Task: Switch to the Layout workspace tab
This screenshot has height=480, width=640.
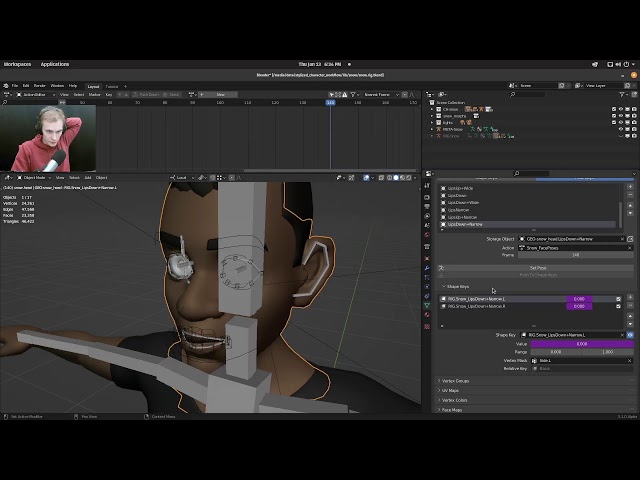Action: tap(93, 87)
